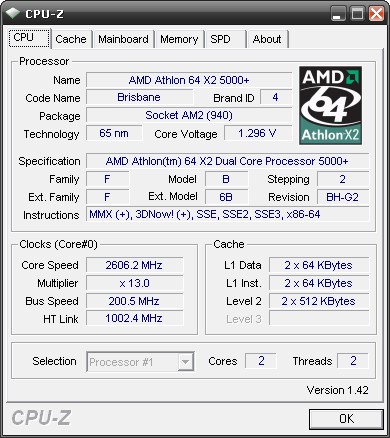
Task: Click the Selection combo box arrow
Action: click(185, 362)
